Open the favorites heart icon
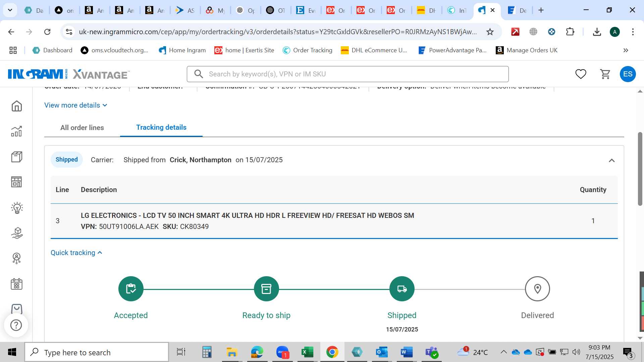The height and width of the screenshot is (362, 644). [581, 74]
